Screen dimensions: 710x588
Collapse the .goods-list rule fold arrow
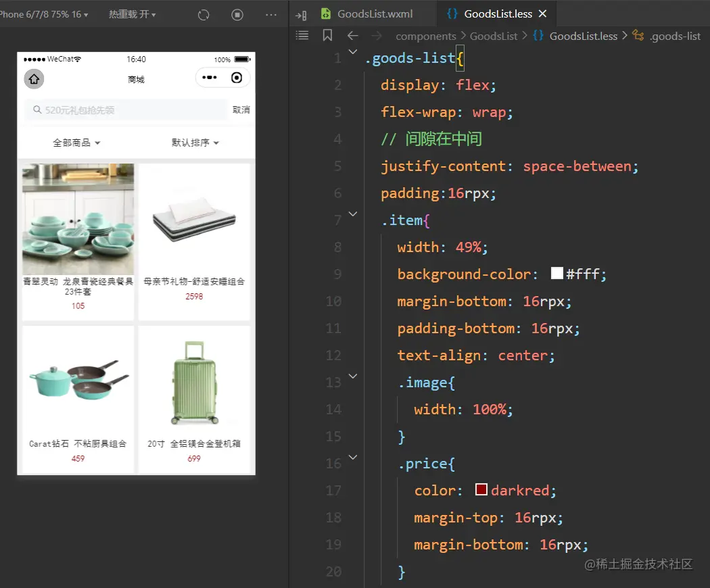click(x=353, y=51)
